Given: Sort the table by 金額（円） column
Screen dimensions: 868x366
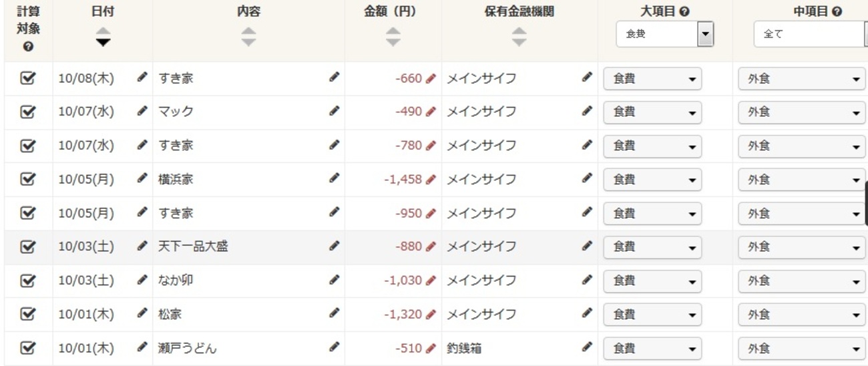Looking at the screenshot, I should 393,37.
